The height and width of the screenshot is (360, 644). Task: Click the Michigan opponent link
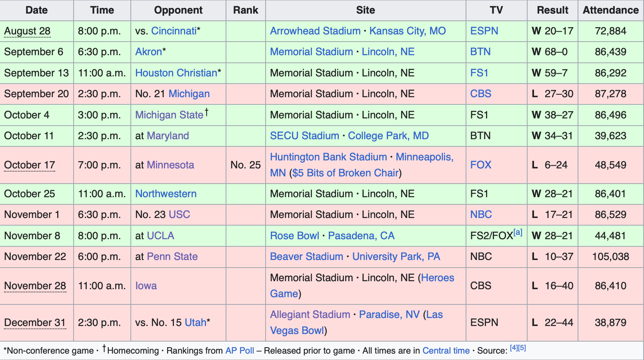(x=189, y=94)
